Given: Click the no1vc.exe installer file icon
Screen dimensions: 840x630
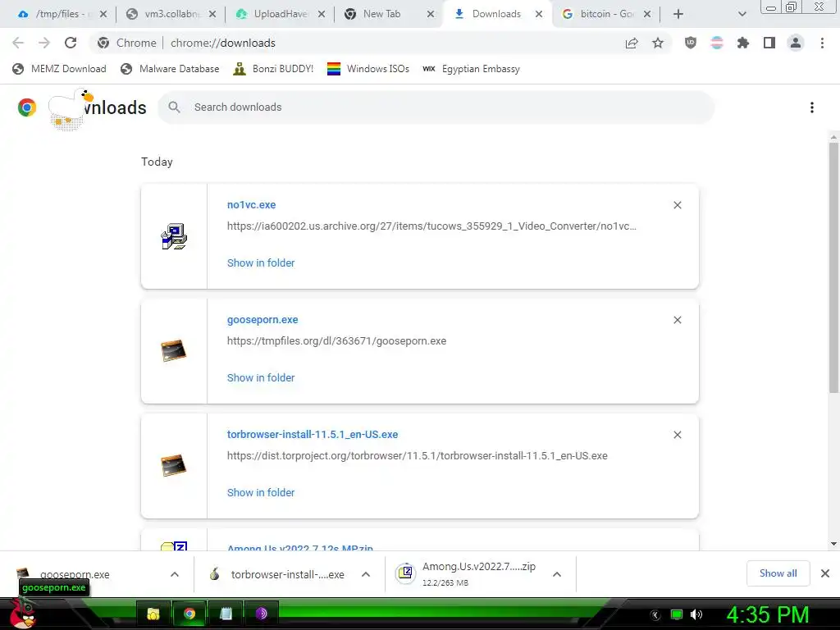Looking at the screenshot, I should click(174, 236).
